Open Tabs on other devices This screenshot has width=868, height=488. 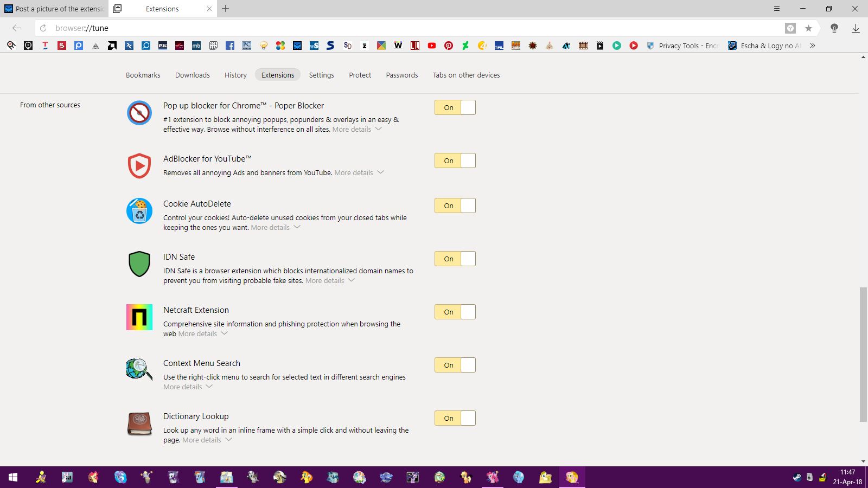point(467,75)
